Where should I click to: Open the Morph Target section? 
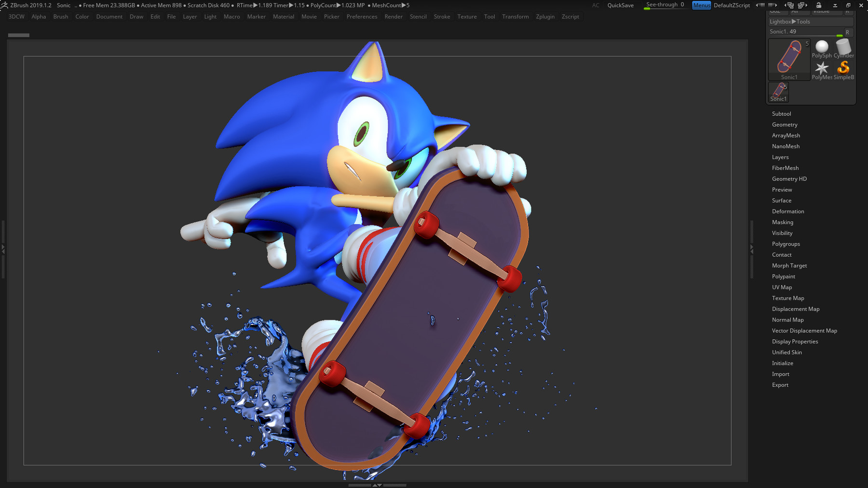[789, 265]
